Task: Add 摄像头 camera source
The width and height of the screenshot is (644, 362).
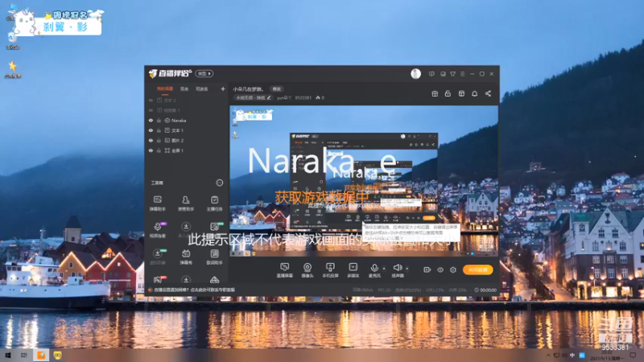Action: [x=308, y=270]
